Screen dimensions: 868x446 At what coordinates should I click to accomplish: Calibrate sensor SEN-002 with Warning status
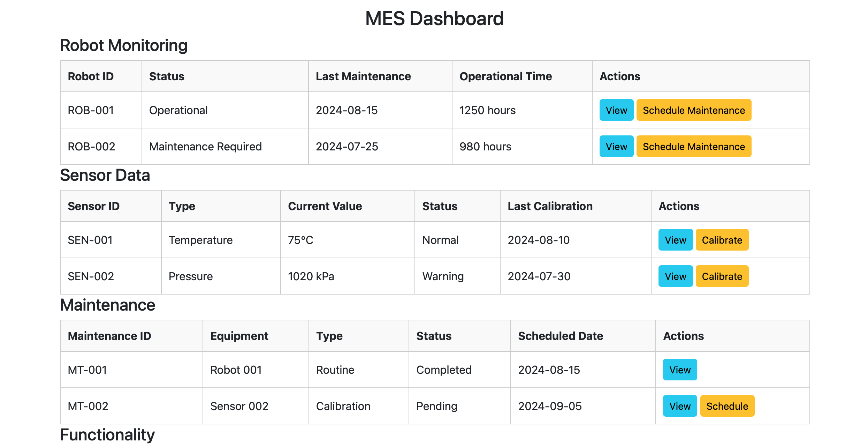tap(722, 276)
